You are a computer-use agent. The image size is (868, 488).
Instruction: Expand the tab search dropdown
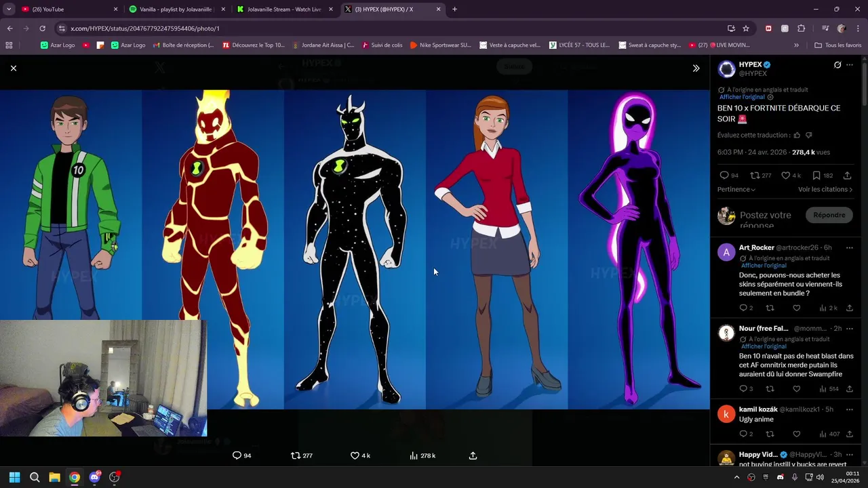pyautogui.click(x=8, y=9)
